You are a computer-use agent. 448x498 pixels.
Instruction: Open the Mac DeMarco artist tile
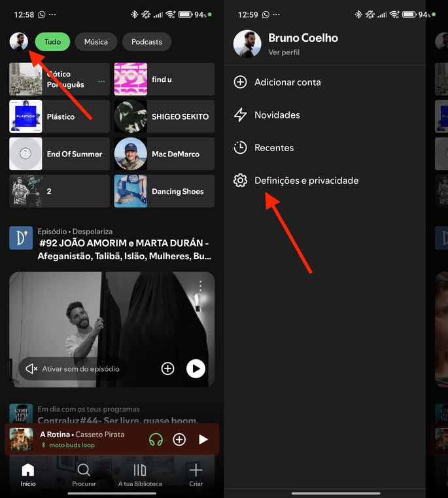click(164, 154)
